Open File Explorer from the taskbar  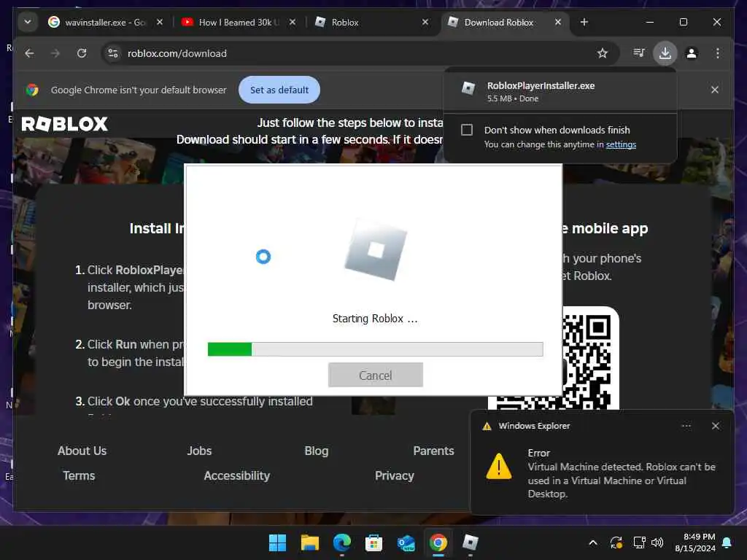tap(309, 542)
